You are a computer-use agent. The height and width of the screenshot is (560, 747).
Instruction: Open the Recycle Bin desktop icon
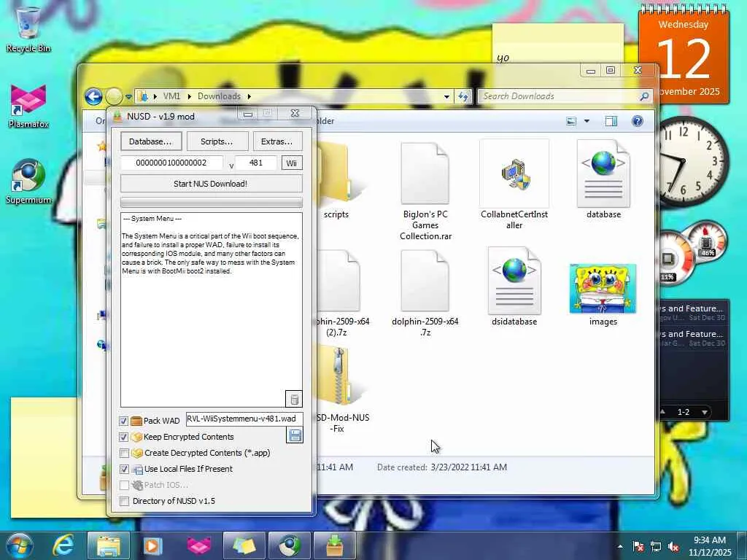click(28, 29)
